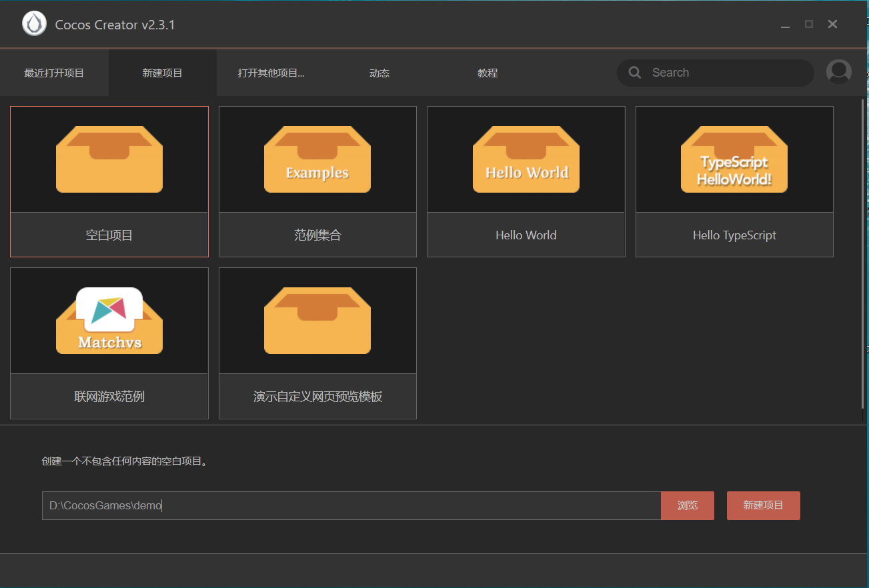The width and height of the screenshot is (869, 588).
Task: Click the 范例集合 template label
Action: (317, 235)
